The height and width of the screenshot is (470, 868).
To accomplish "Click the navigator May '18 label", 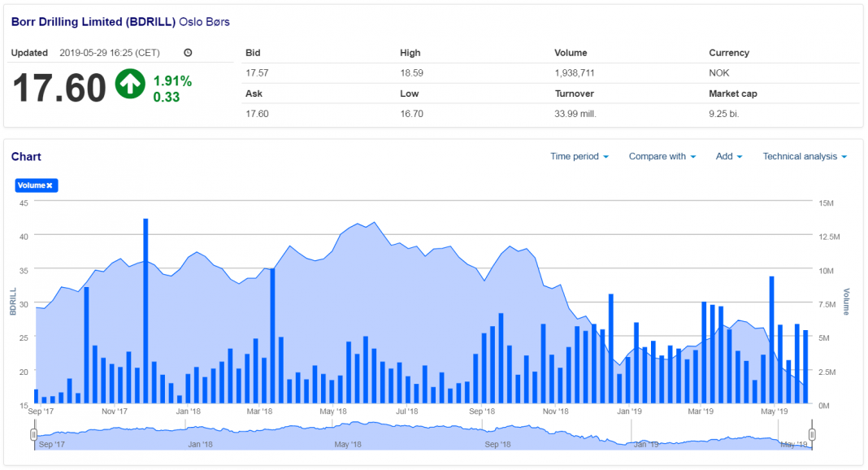I will (348, 445).
